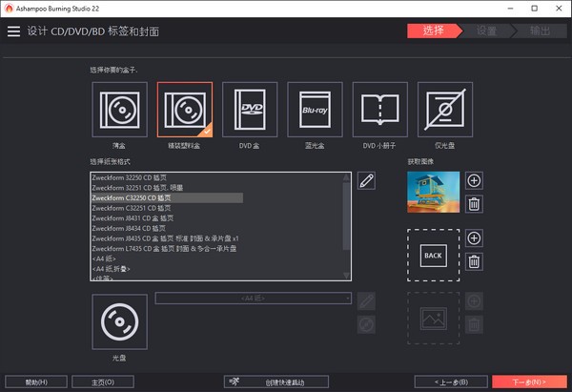Add a back image using the plus icon by the BACK placeholder
Screen dimensions: 572x392
click(x=474, y=238)
